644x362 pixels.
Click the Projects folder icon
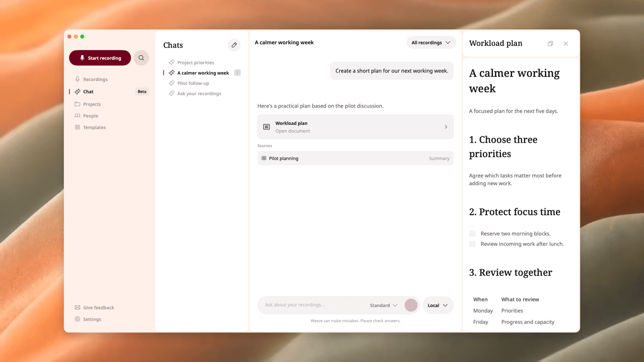[x=77, y=104]
